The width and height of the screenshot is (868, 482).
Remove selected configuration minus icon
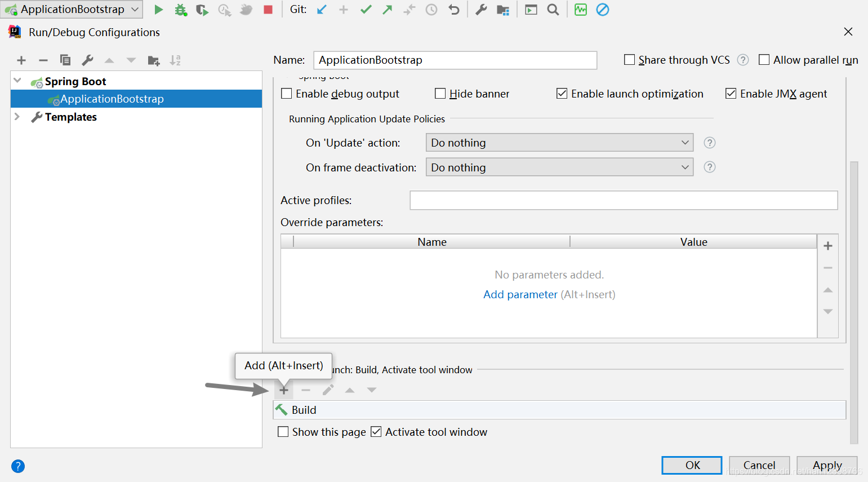(43, 60)
